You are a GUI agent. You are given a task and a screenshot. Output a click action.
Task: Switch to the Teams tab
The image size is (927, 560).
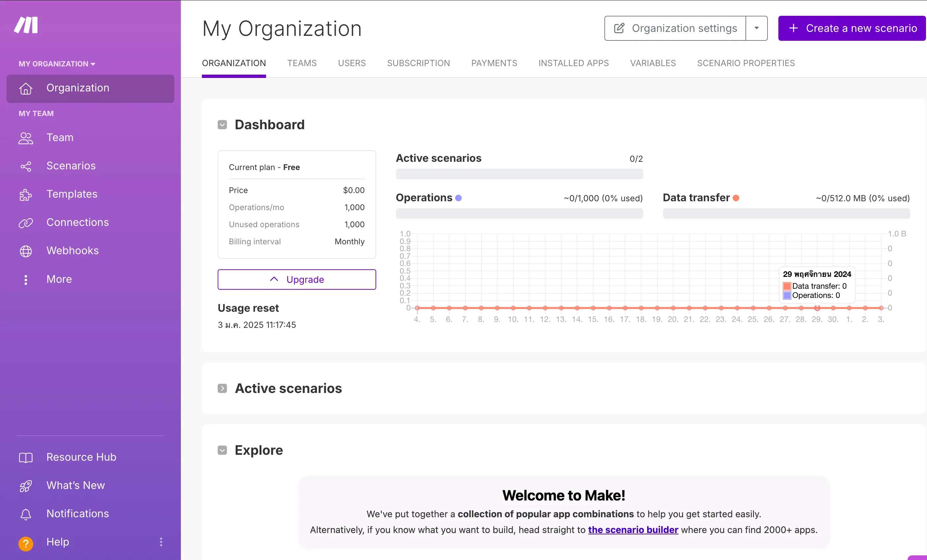click(302, 63)
